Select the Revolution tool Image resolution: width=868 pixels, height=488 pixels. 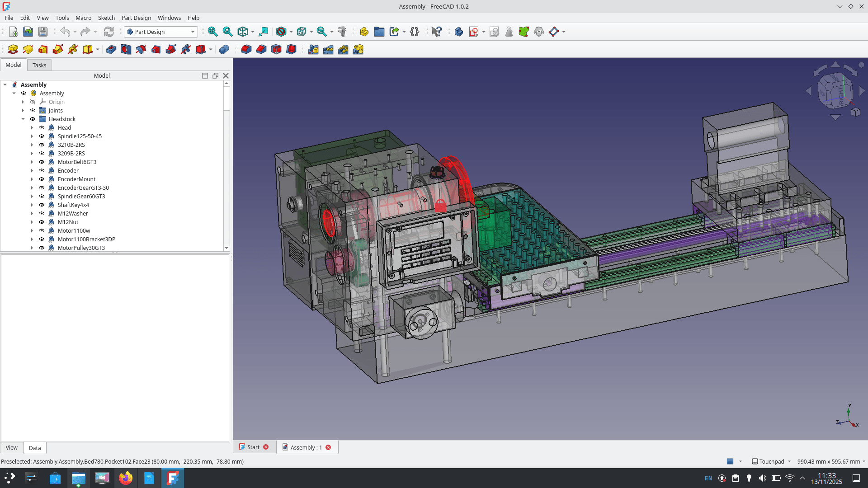(x=27, y=49)
